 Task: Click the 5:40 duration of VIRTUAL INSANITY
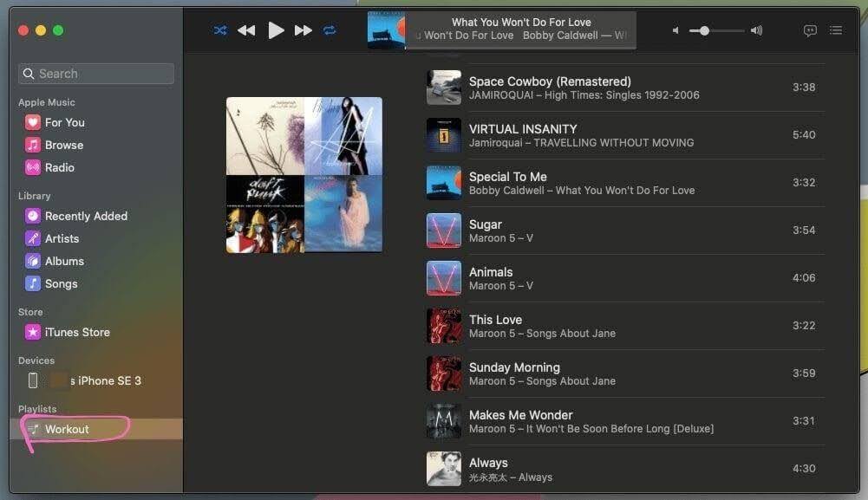(804, 134)
